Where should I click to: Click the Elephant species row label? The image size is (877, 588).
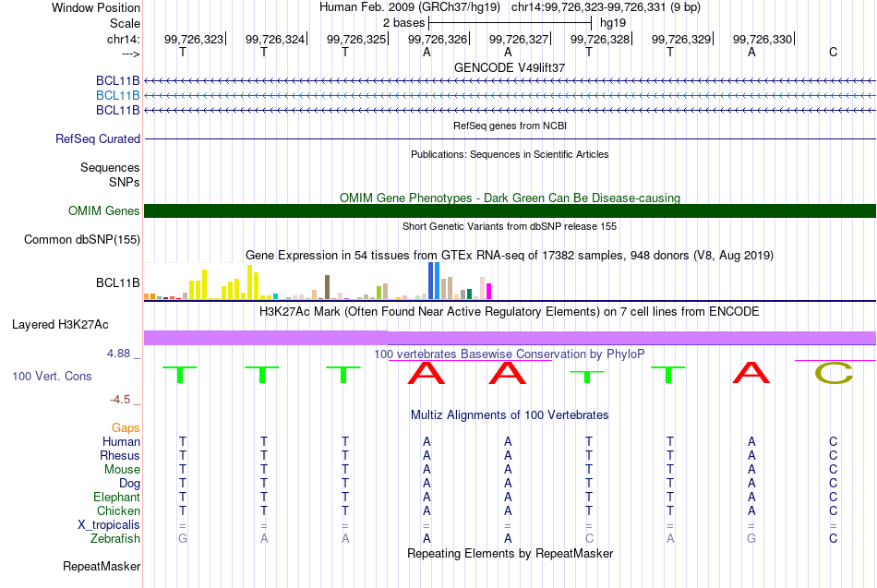(x=116, y=498)
